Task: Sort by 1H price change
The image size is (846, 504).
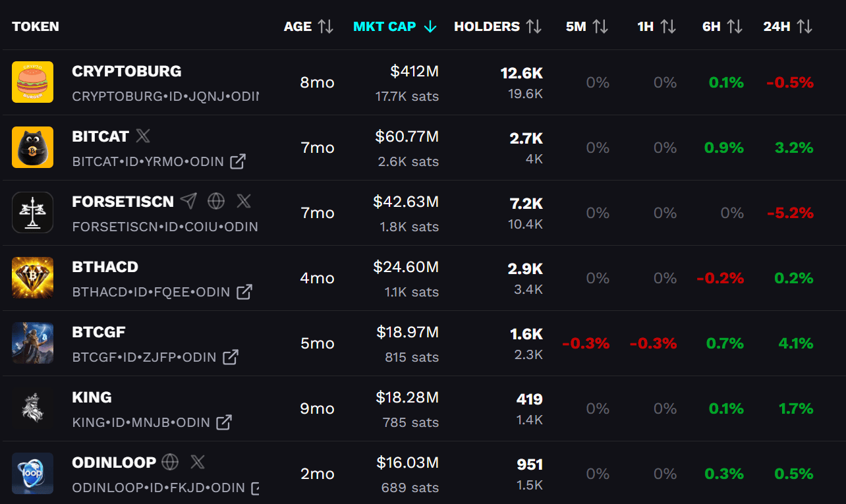Action: [656, 26]
